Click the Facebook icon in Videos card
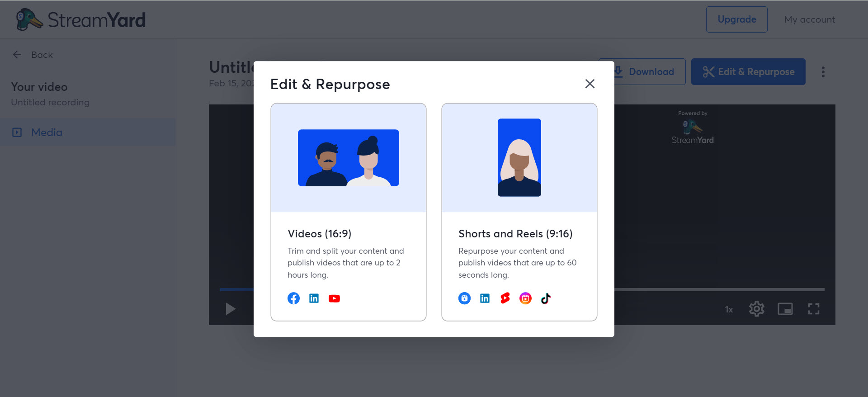 coord(293,298)
